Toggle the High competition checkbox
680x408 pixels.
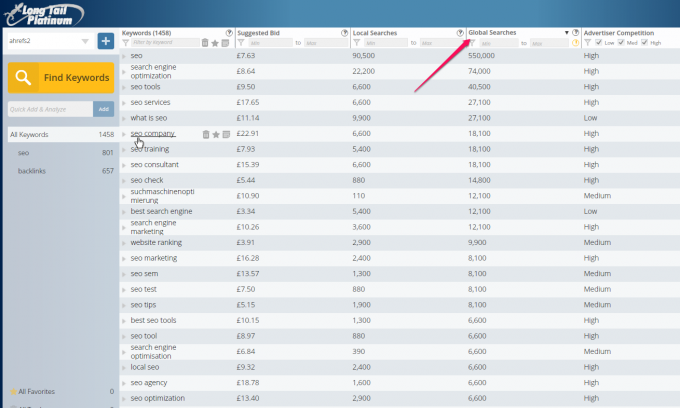(644, 42)
